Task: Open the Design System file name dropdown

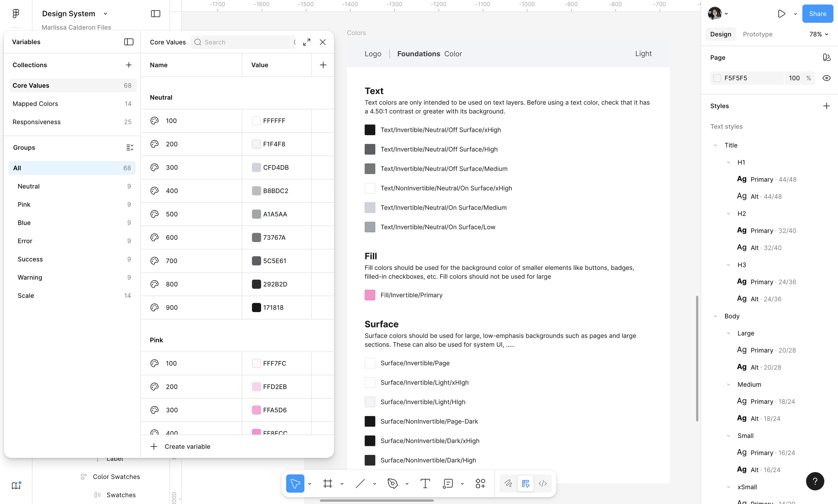Action: [105, 14]
